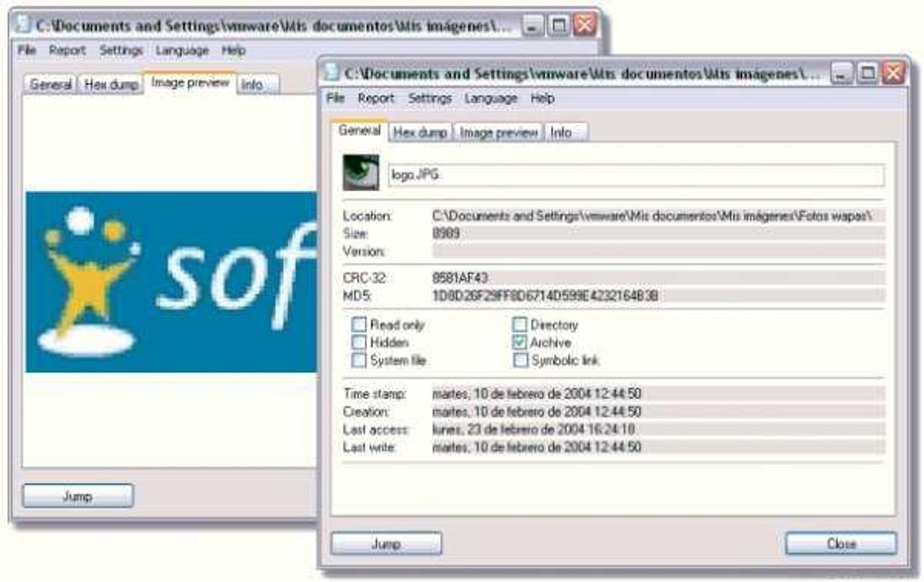This screenshot has width=924, height=582.
Task: Open the Language menu in the back window
Action: tap(182, 50)
